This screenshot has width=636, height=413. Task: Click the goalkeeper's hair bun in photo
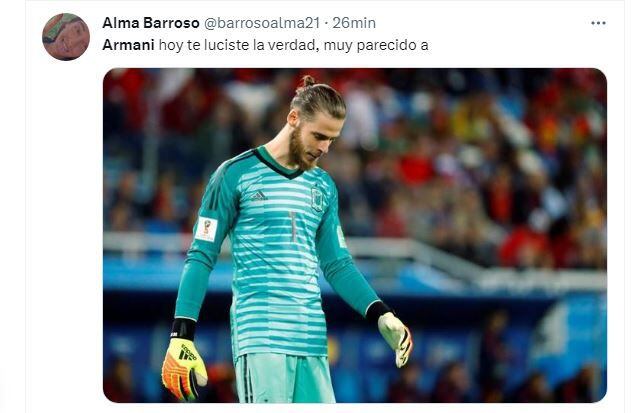point(308,81)
